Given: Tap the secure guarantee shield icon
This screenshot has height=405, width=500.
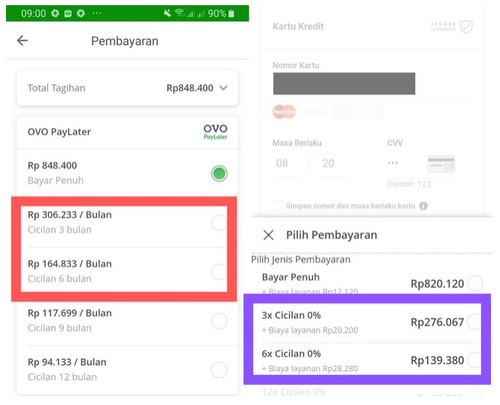Looking at the screenshot, I should (466, 26).
